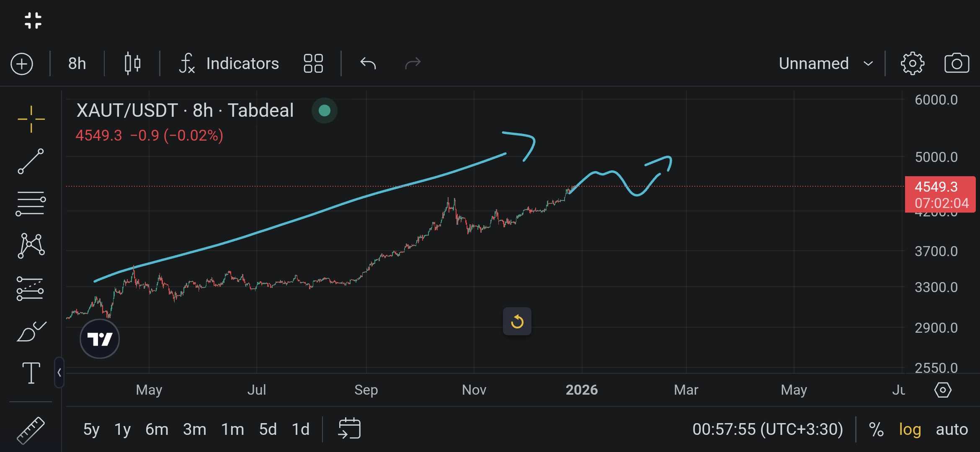Open the Indicators dialog
The image size is (980, 452).
pyautogui.click(x=229, y=64)
